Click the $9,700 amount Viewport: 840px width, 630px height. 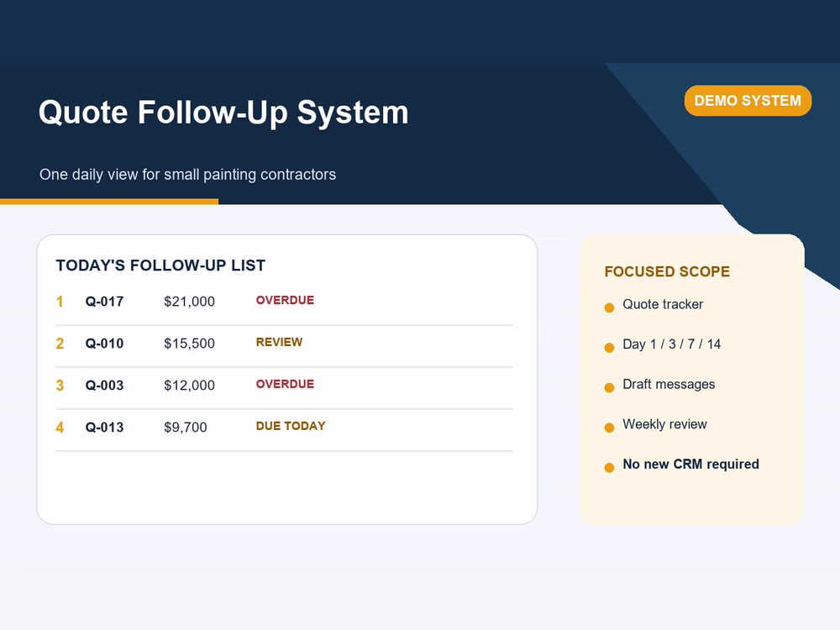[186, 427]
